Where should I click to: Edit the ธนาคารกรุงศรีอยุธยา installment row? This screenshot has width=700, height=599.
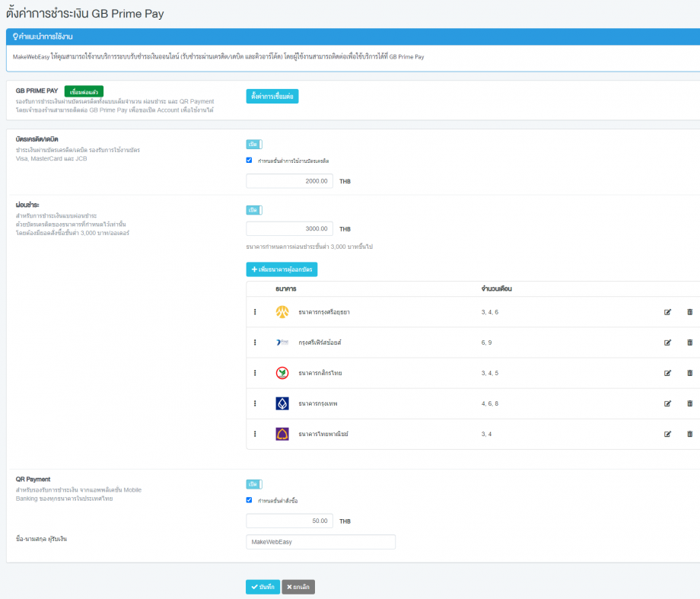[x=667, y=312]
